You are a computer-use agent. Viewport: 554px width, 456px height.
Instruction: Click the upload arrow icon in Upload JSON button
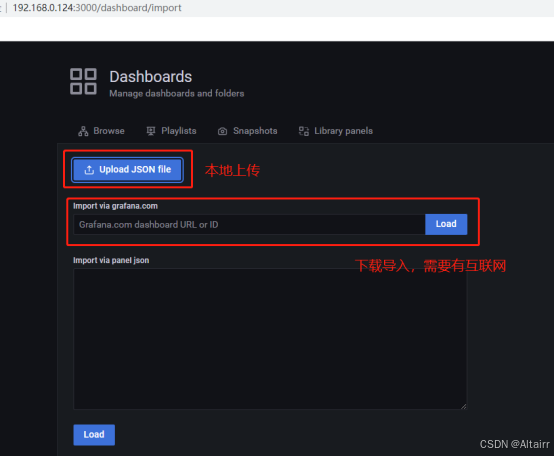click(x=89, y=170)
